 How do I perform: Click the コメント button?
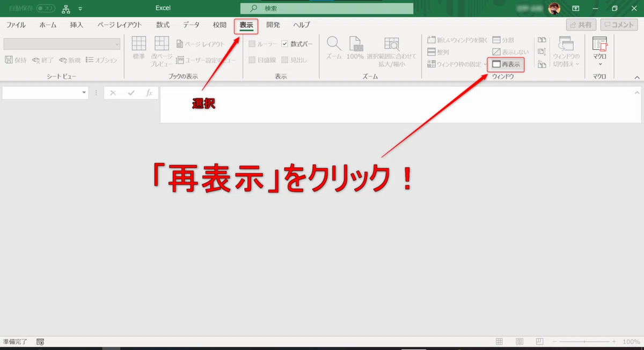619,25
